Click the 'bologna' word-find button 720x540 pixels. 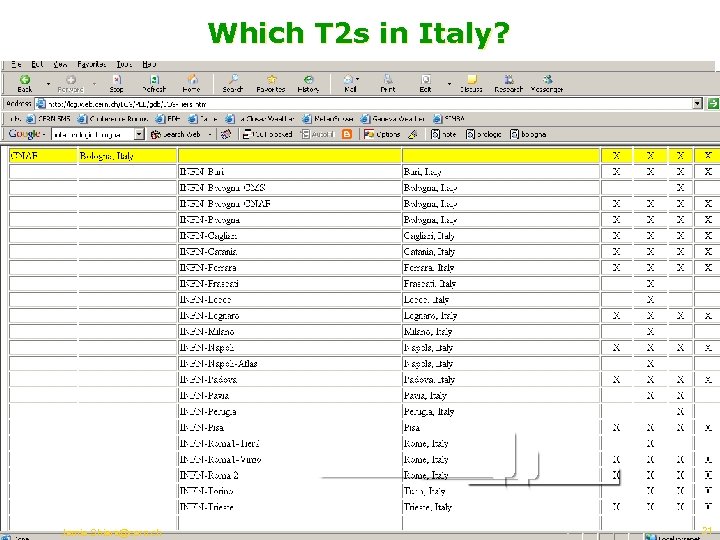529,134
